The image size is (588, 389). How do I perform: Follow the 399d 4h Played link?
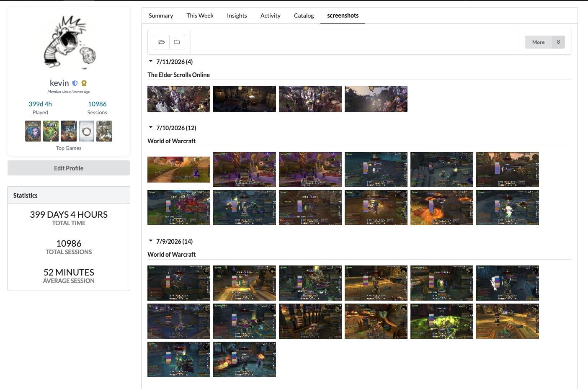[x=40, y=104]
